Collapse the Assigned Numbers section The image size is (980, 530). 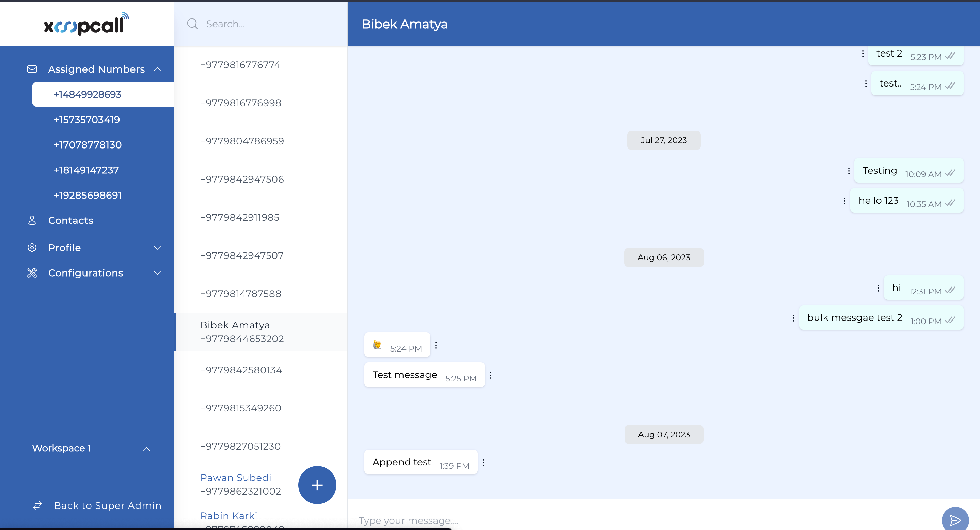coord(157,69)
